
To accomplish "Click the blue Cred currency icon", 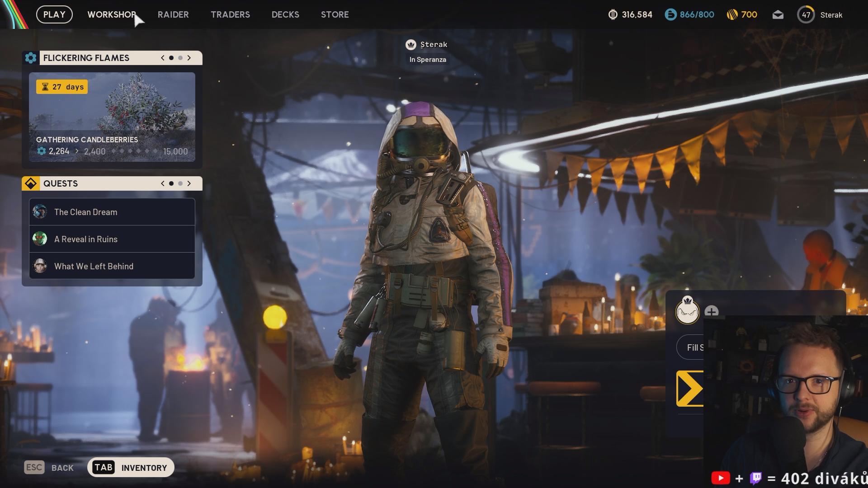I will click(x=670, y=15).
